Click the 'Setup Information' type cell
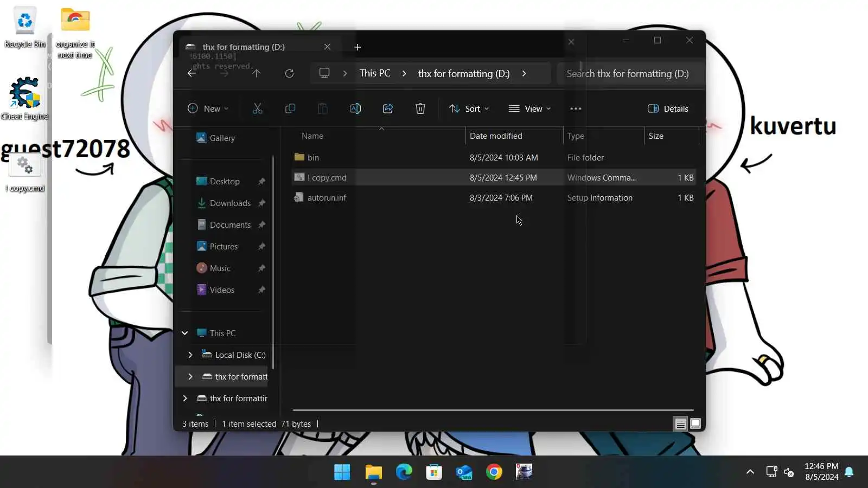The height and width of the screenshot is (488, 868). (600, 197)
